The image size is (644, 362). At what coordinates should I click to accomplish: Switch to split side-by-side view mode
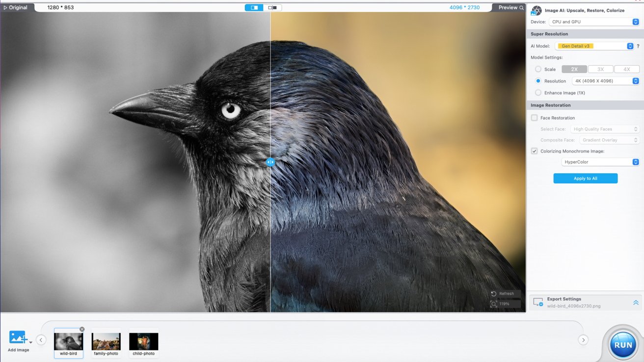coord(254,7)
